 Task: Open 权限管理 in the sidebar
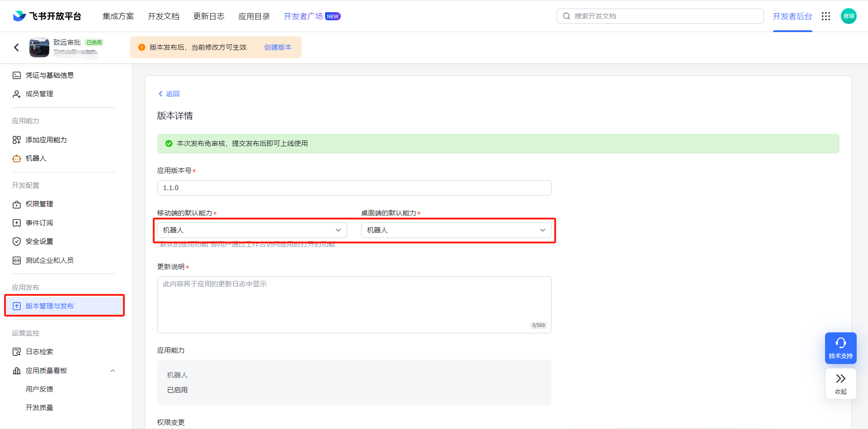pos(39,204)
